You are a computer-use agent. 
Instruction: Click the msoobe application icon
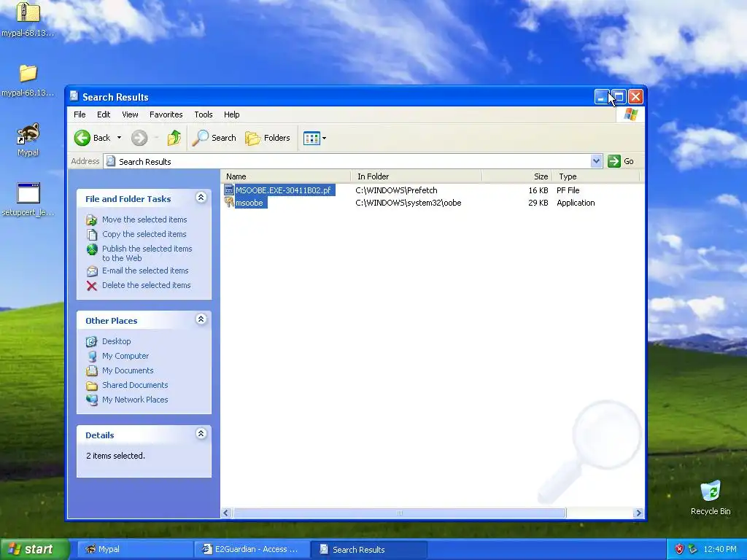pos(229,203)
